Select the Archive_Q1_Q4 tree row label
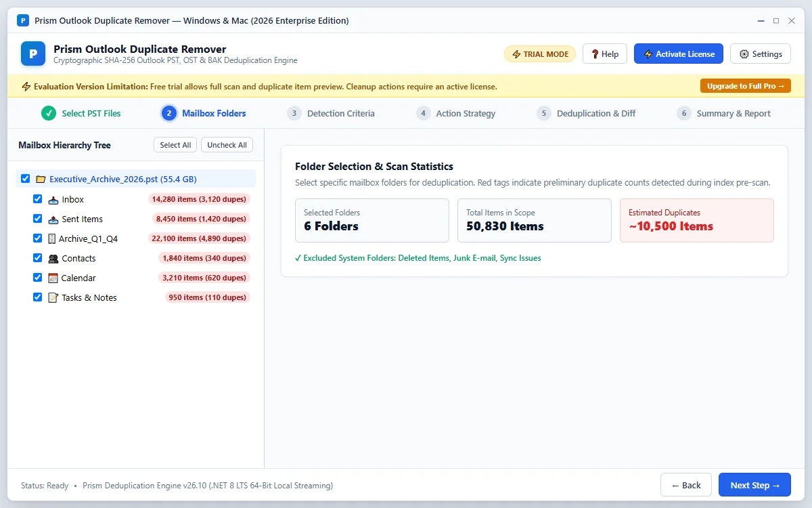812x508 pixels. pos(88,239)
